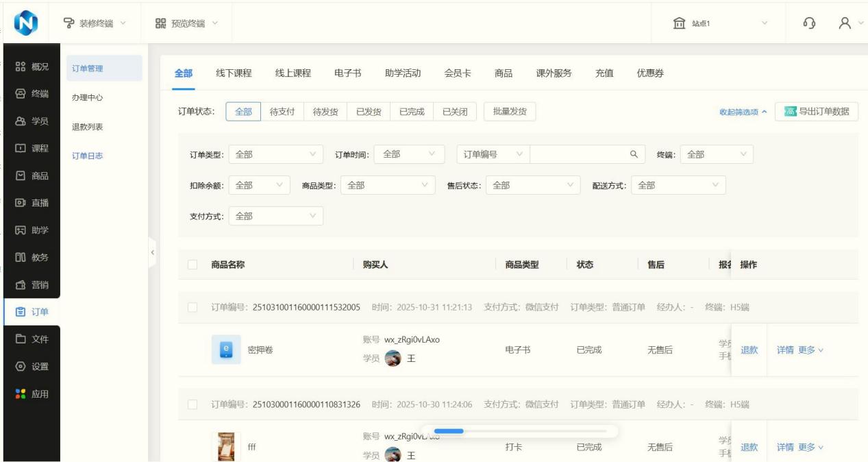
Task: Select the 优惠券 coupon tab
Action: pyautogui.click(x=650, y=73)
